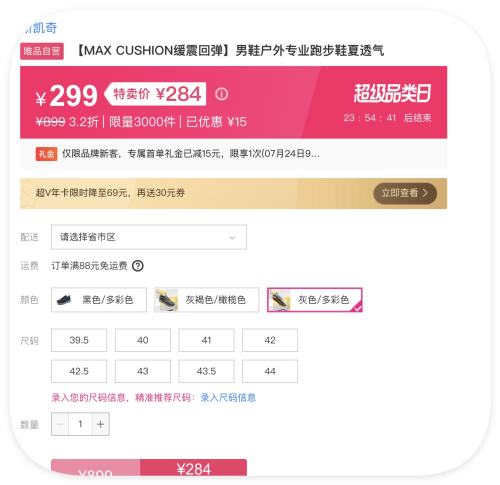Click the 凯奇 brand link
This screenshot has height=485, width=500.
[x=42, y=28]
